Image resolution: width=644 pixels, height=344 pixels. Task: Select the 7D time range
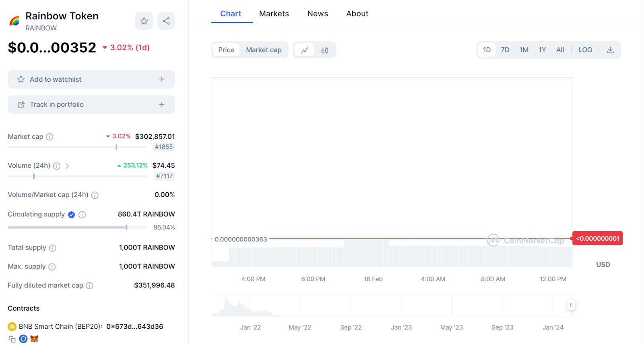505,50
